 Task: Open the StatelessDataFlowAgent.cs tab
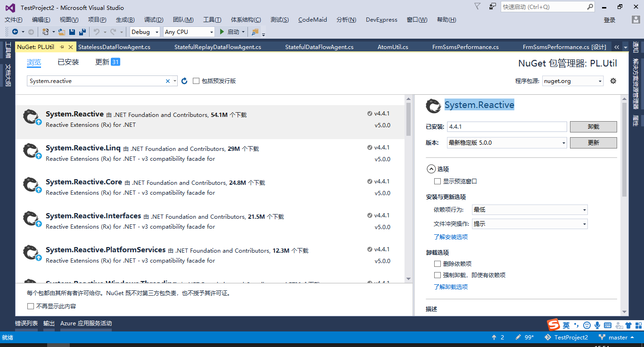coord(114,47)
